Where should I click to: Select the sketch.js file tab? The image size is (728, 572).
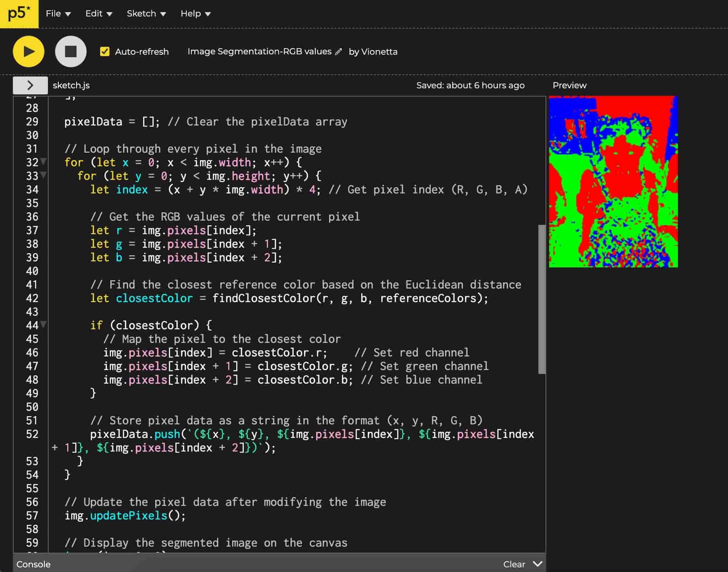71,85
